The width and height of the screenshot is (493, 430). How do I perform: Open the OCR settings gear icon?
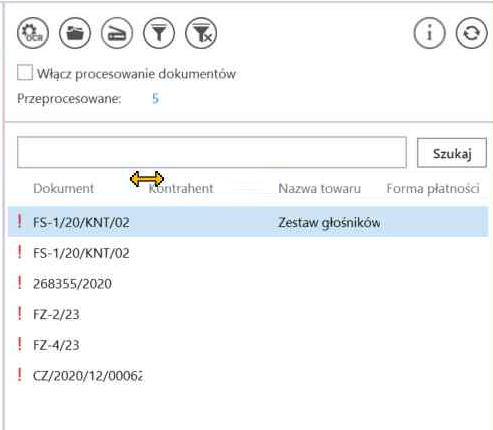click(x=33, y=33)
